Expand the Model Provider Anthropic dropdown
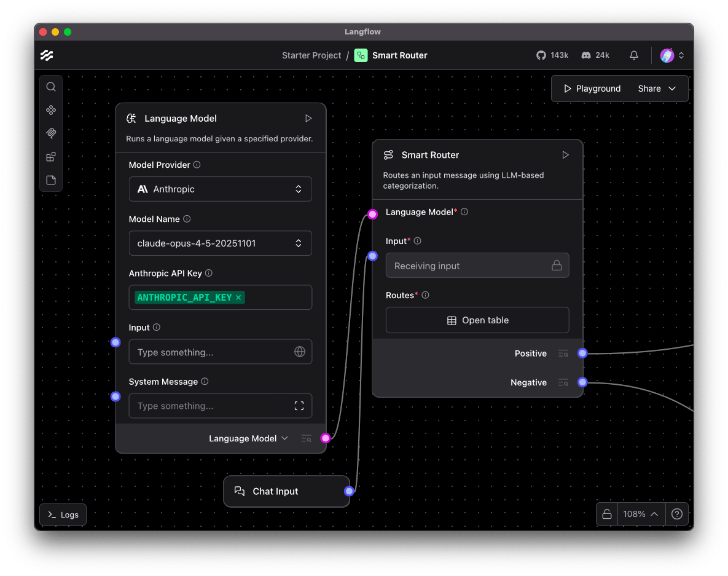This screenshot has height=576, width=728. [x=220, y=189]
